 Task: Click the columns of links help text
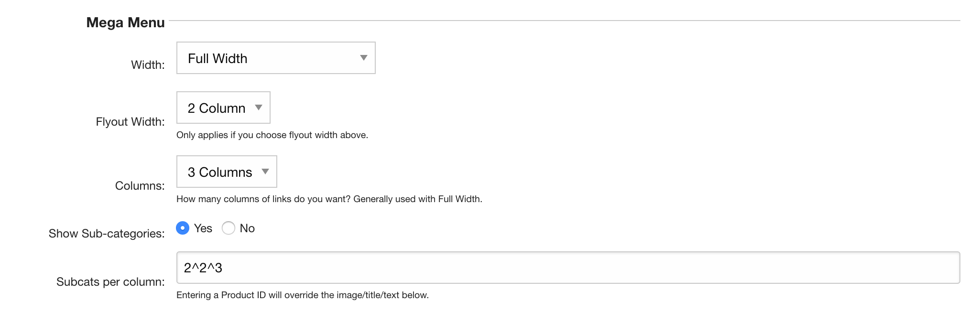coord(329,199)
